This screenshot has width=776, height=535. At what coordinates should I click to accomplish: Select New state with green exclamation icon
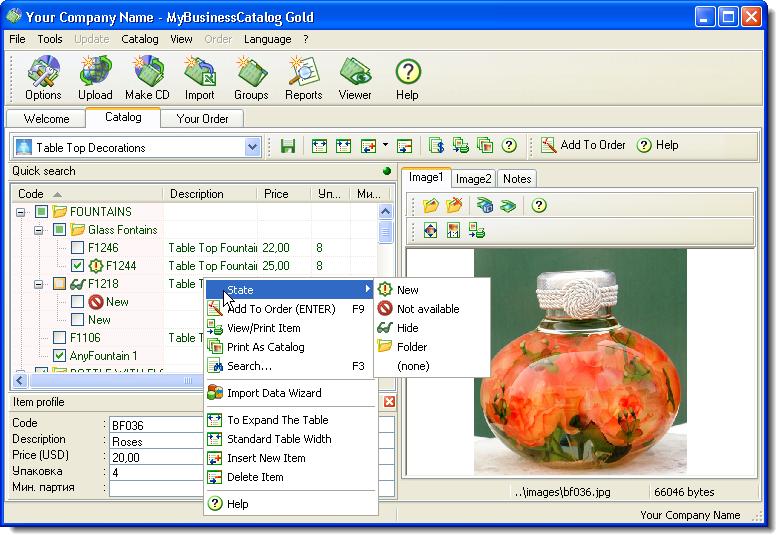[x=433, y=290]
